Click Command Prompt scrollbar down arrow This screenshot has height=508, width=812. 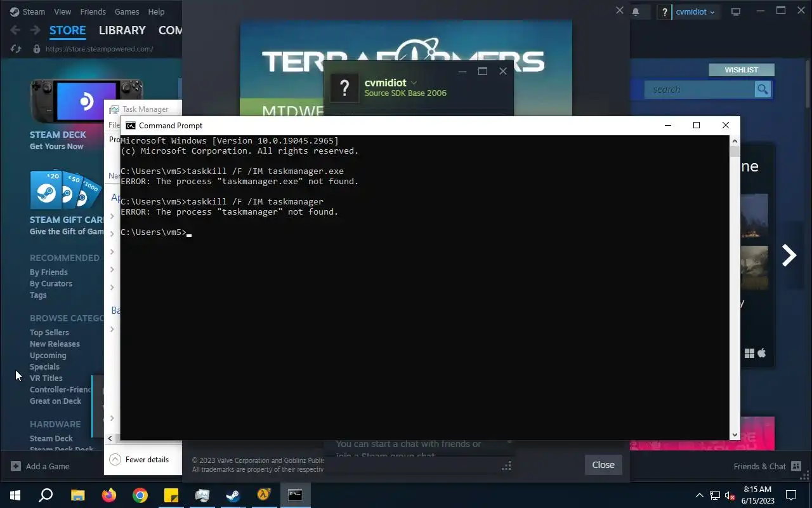[x=735, y=435]
